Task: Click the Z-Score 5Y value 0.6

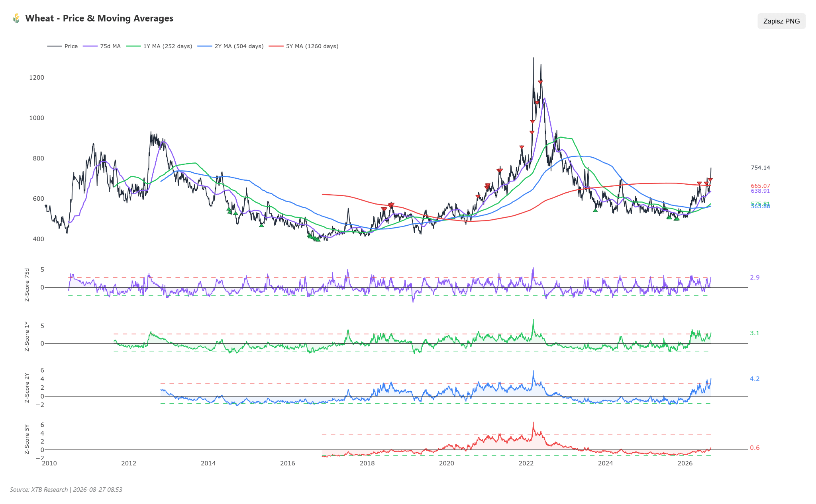Action: 755,448
